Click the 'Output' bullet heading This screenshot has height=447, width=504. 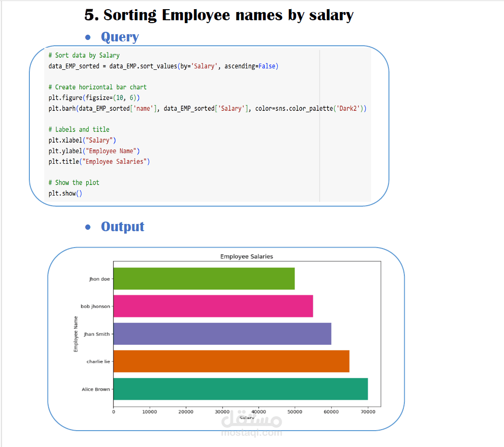(122, 227)
